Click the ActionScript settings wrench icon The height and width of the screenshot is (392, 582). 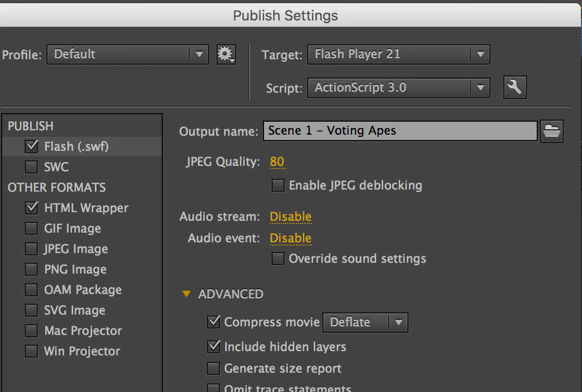(515, 87)
